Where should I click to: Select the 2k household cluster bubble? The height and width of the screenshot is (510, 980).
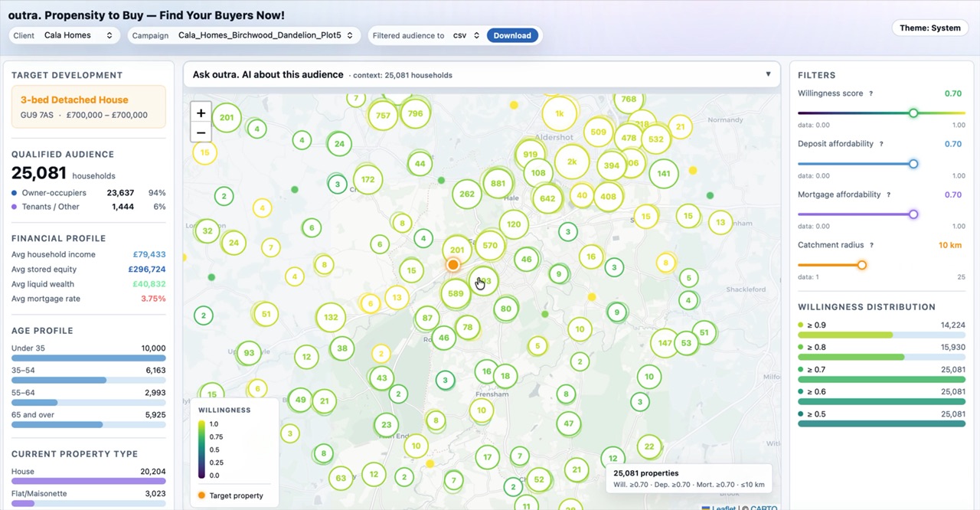pyautogui.click(x=571, y=162)
